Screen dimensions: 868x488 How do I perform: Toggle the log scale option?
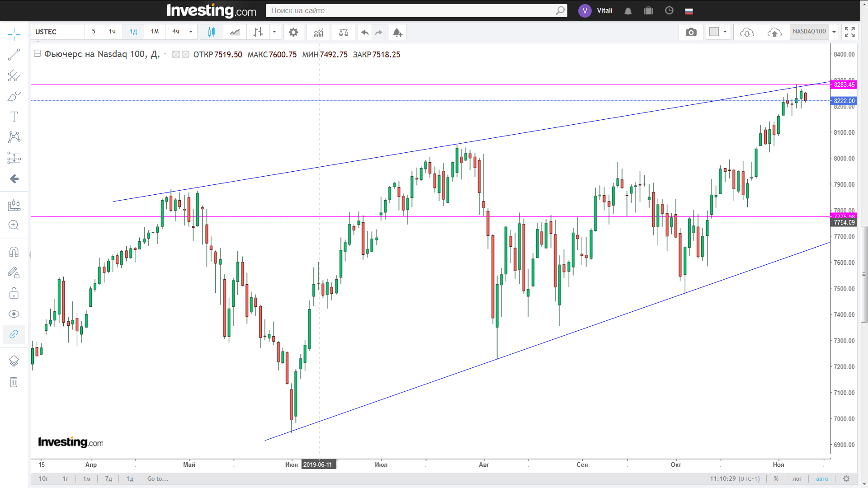[x=797, y=479]
